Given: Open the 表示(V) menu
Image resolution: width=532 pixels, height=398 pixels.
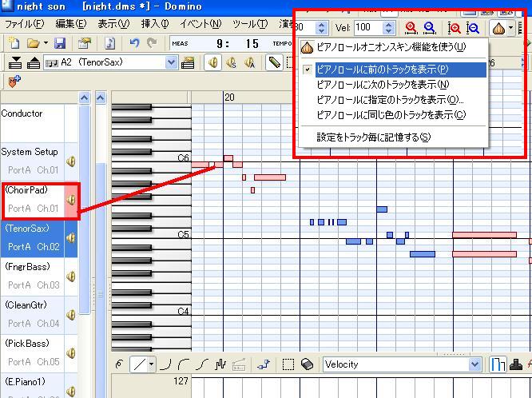Looking at the screenshot, I should (113, 24).
